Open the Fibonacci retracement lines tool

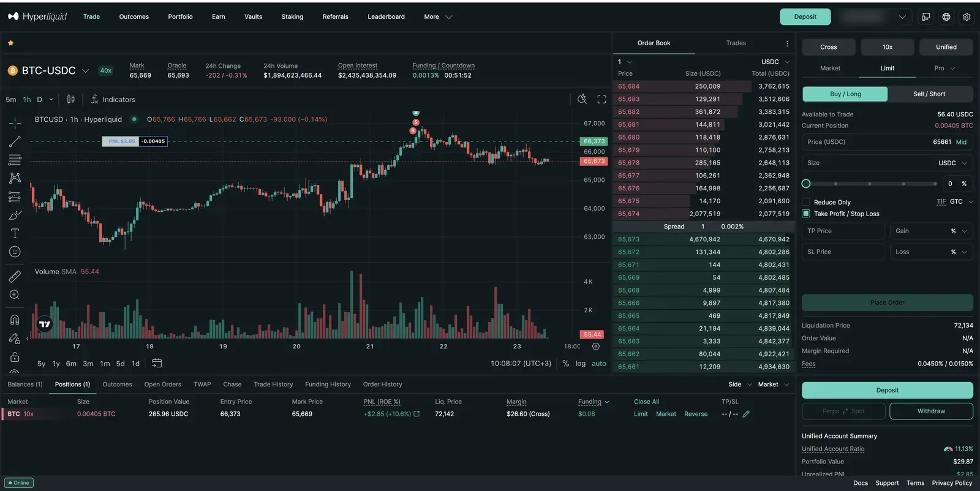click(15, 160)
